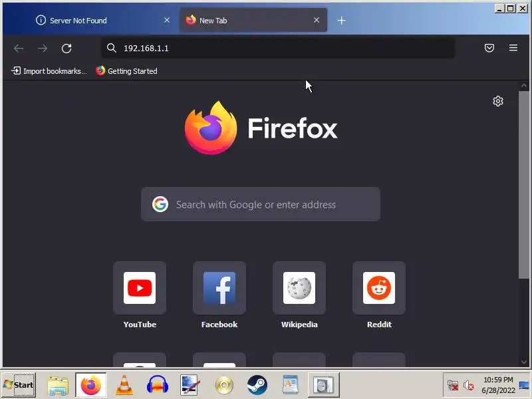Go back using the back arrow
This screenshot has width=532, height=399.
click(x=19, y=48)
